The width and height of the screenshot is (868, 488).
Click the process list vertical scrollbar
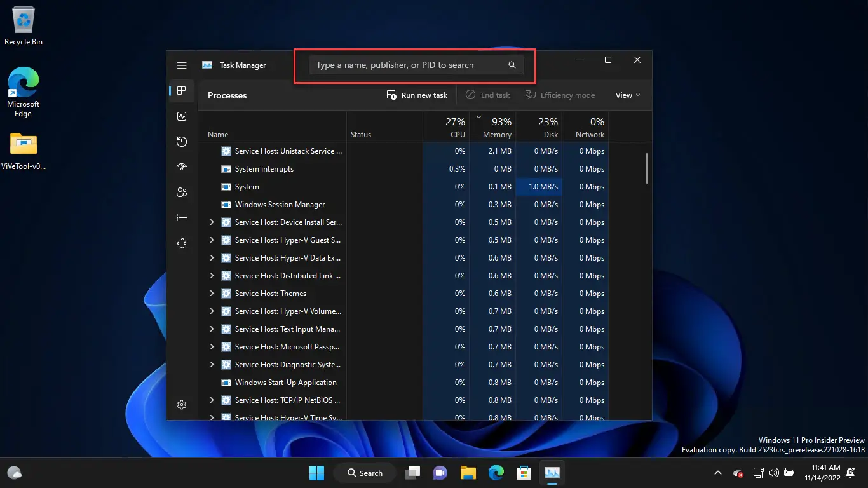(x=647, y=168)
